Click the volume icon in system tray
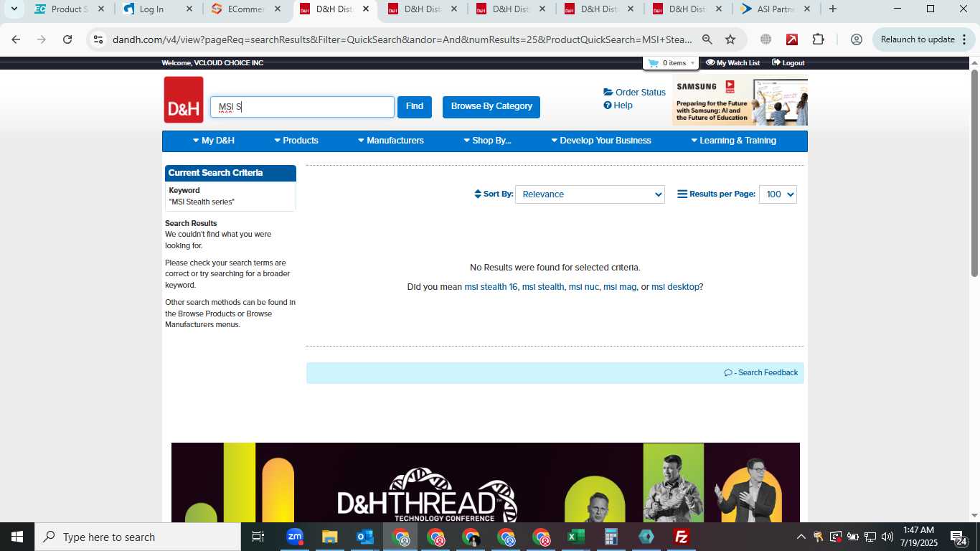Screen dimensions: 980x551 (x=887, y=537)
